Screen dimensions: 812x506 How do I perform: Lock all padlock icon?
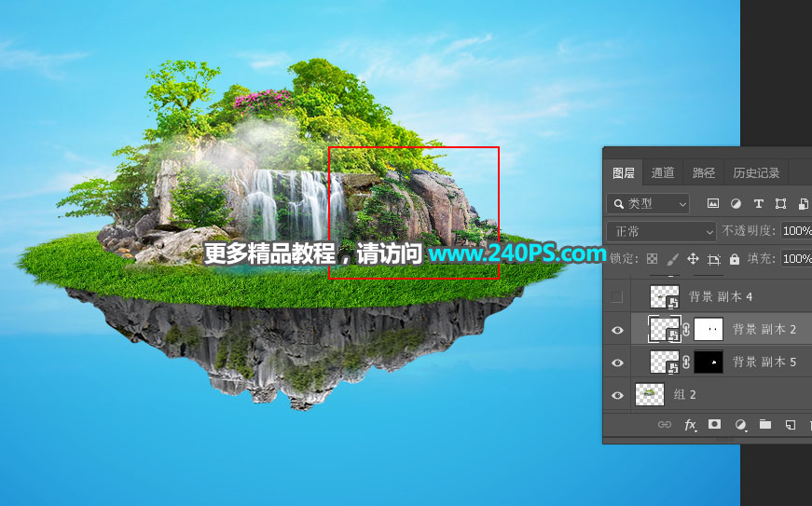click(735, 259)
